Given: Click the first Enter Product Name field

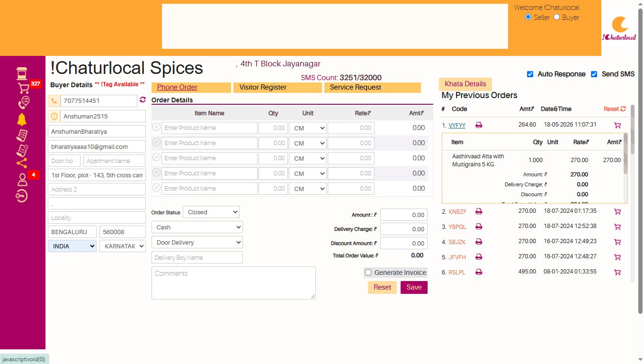Looking at the screenshot, I should pos(209,128).
